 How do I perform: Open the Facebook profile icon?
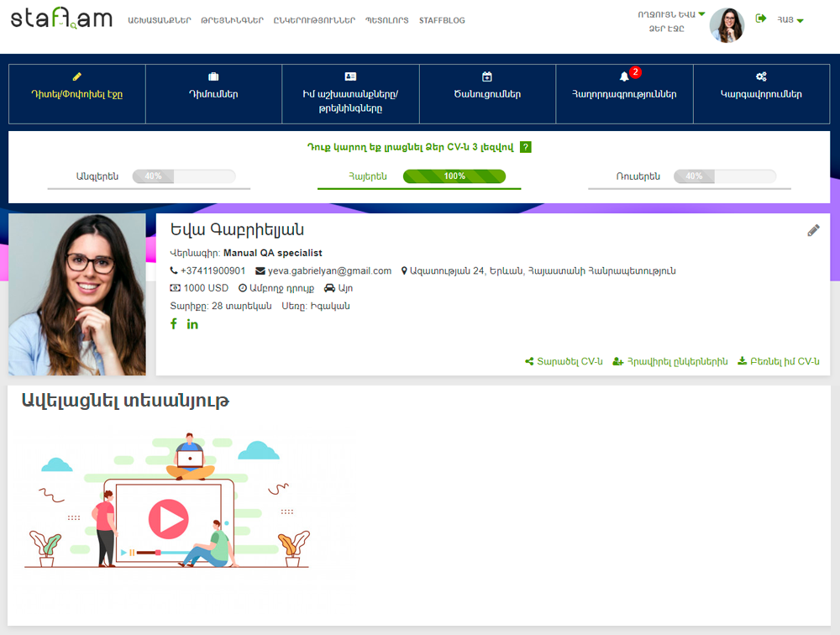[174, 323]
